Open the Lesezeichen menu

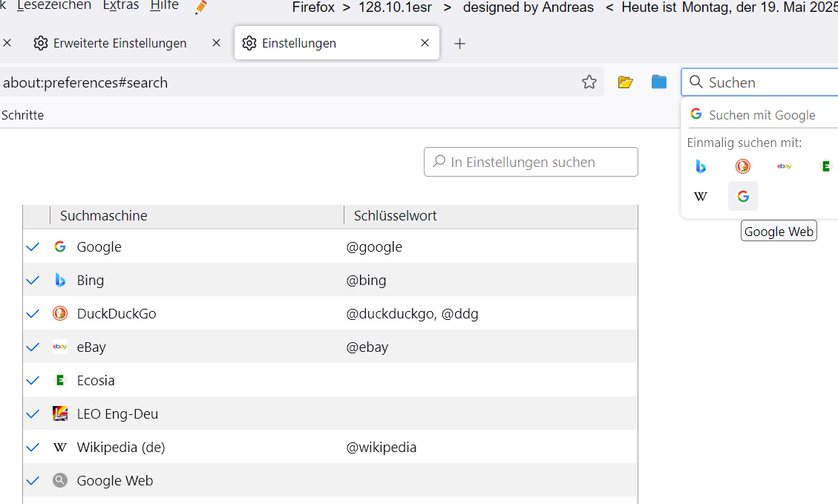(x=54, y=5)
